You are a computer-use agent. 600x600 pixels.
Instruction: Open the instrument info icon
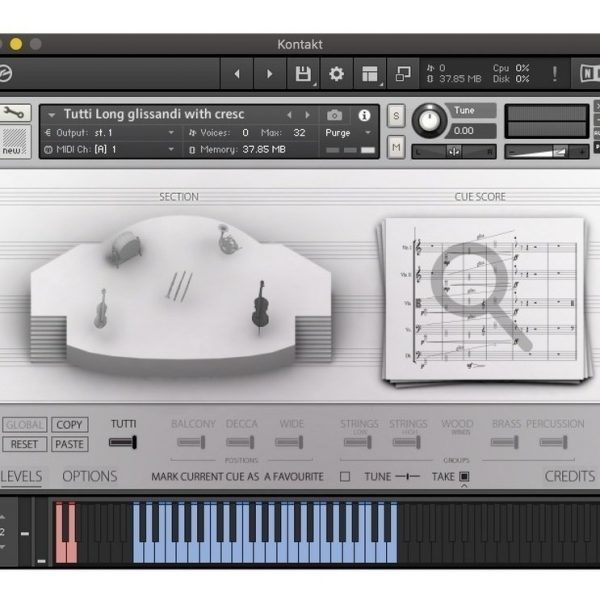(x=364, y=115)
